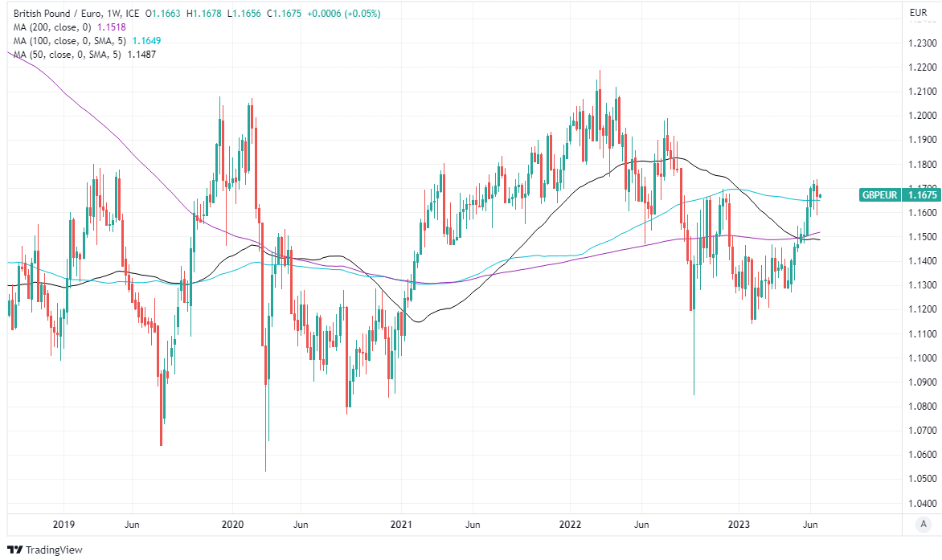Click the 2023 label on the time axis
942x560 pixels.
pos(739,525)
